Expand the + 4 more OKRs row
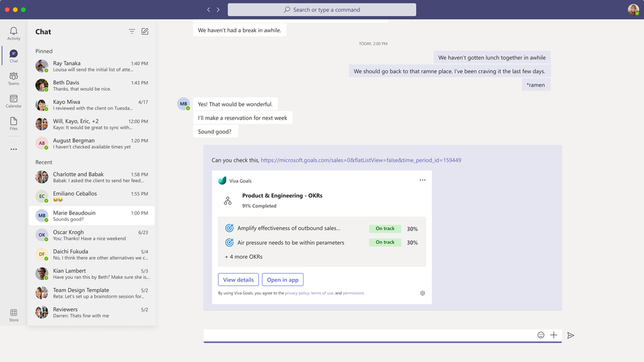The height and width of the screenshot is (362, 644). click(x=244, y=256)
